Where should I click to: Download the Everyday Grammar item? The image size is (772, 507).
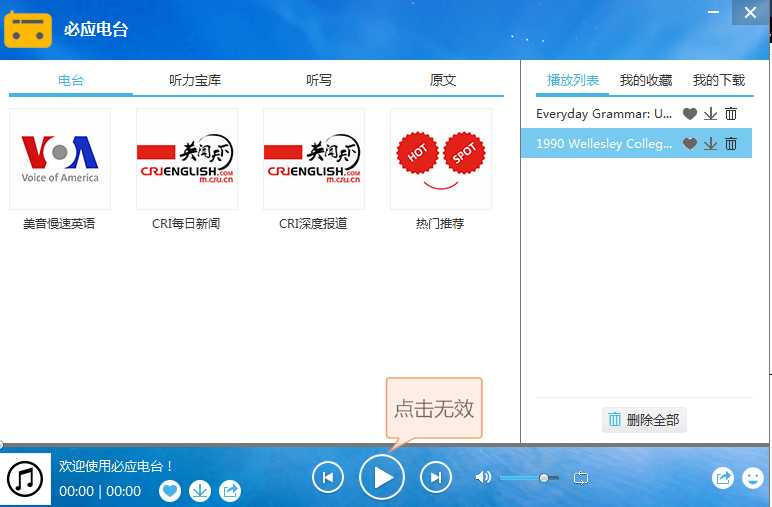tap(710, 114)
